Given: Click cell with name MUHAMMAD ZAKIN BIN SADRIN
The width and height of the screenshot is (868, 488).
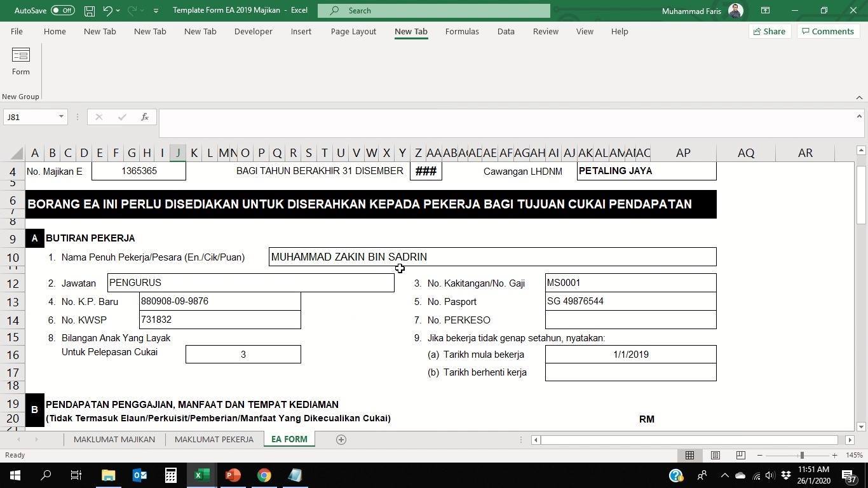Looking at the screenshot, I should [492, 257].
